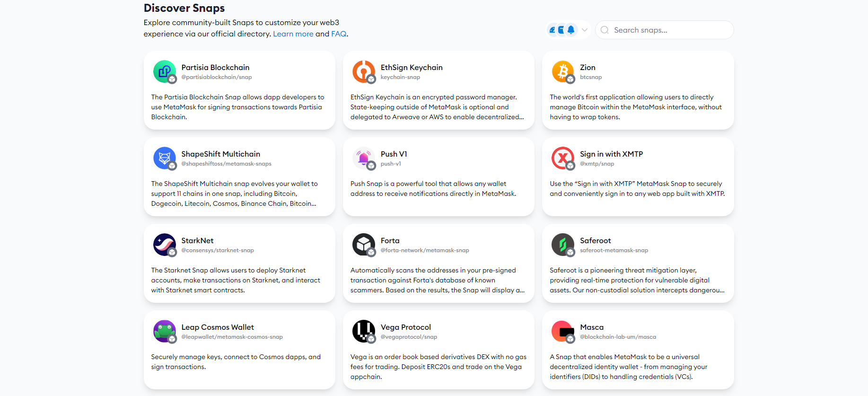The image size is (868, 396).
Task: Click the Leap Cosmos keys description
Action: point(236,362)
